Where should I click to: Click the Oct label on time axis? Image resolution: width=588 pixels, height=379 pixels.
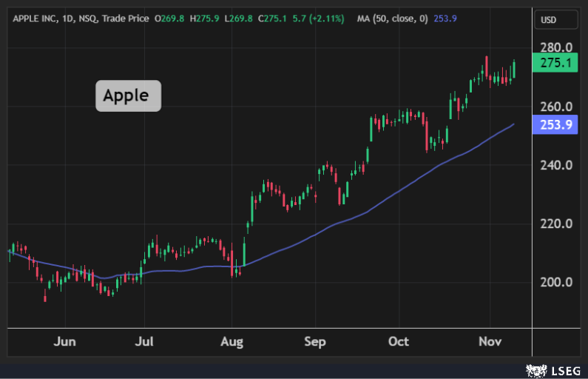pyautogui.click(x=399, y=342)
